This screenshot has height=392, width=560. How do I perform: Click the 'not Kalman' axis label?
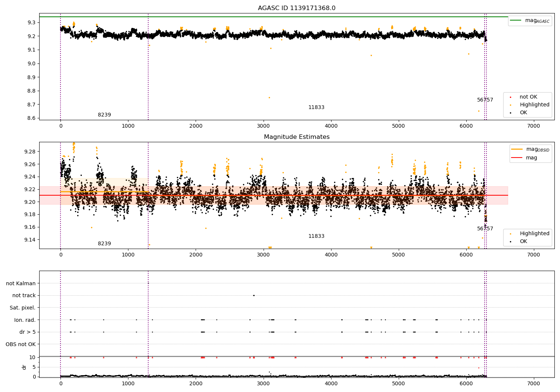[x=21, y=283]
